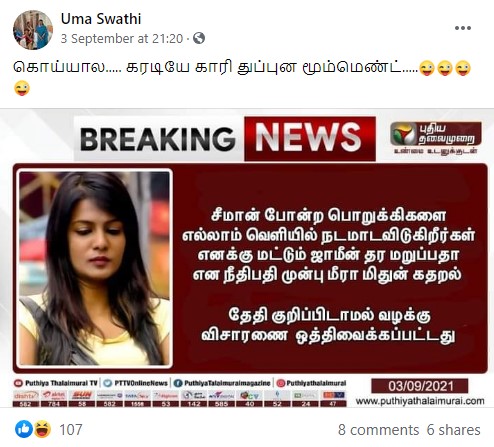Click the YouTube icon beside Puthiya Thalaimurai TV
This screenshot has width=494, height=447.
pyautogui.click(x=18, y=383)
